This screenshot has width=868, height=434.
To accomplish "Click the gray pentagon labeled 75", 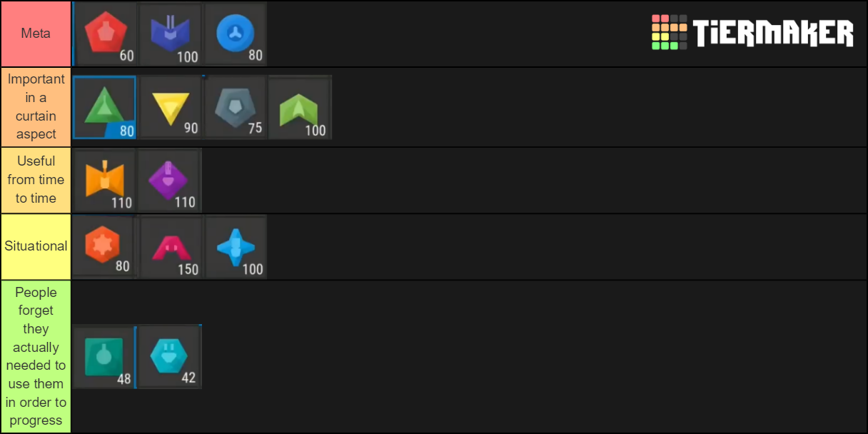I will tap(235, 106).
